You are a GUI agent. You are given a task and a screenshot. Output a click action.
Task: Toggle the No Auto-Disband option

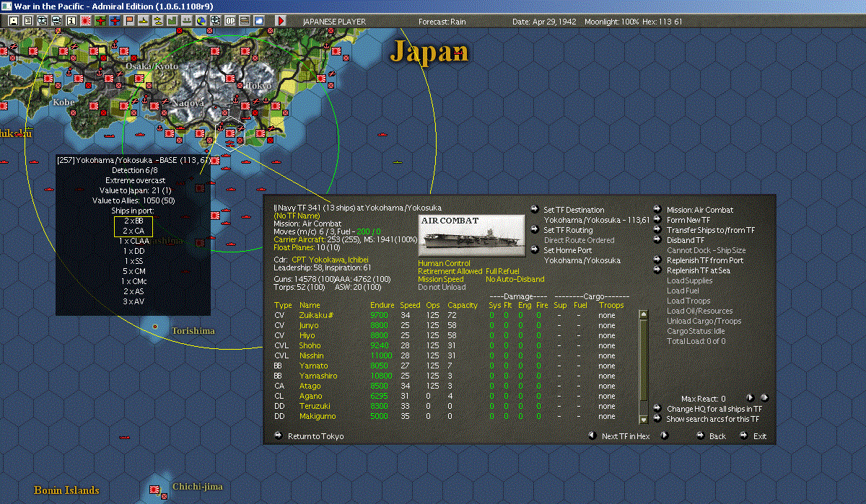coord(515,279)
